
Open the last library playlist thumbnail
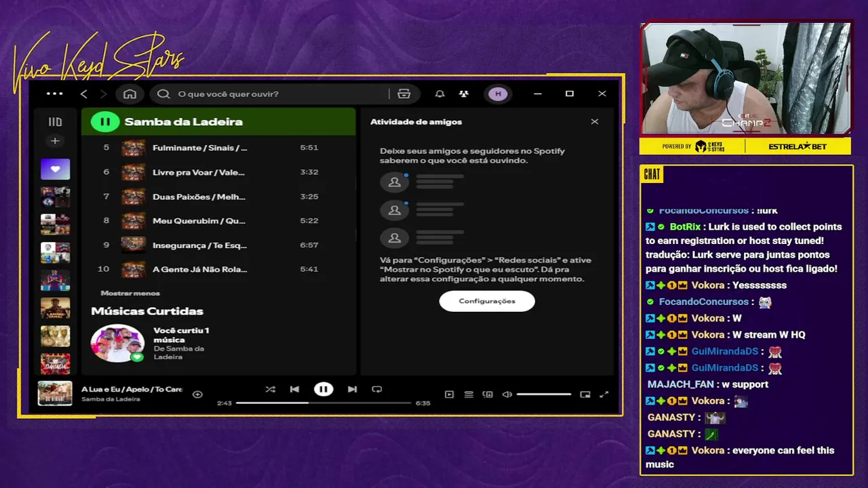55,363
